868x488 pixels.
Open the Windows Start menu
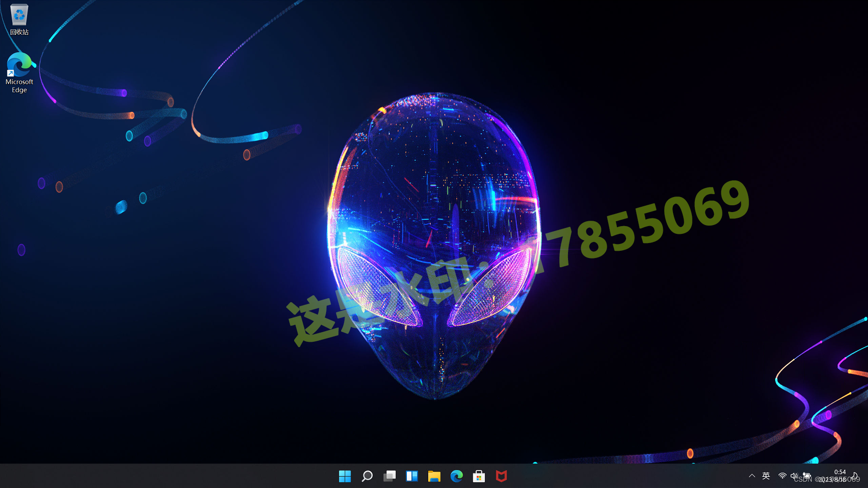pos(345,476)
